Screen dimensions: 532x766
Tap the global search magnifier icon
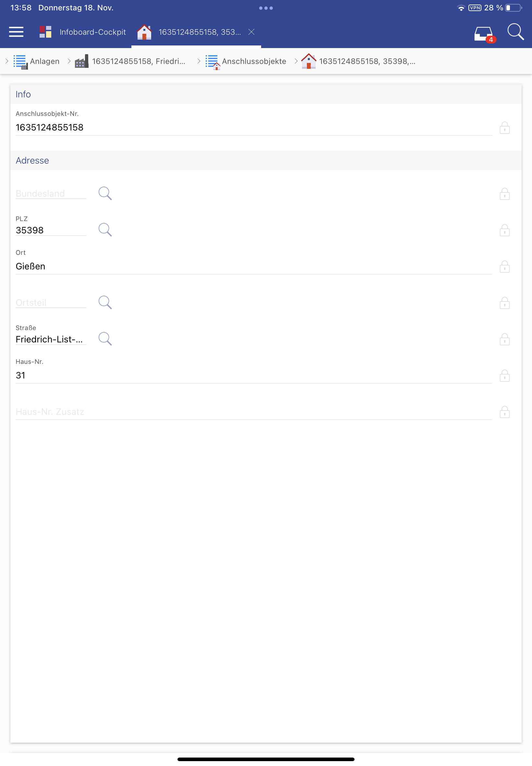coord(515,32)
